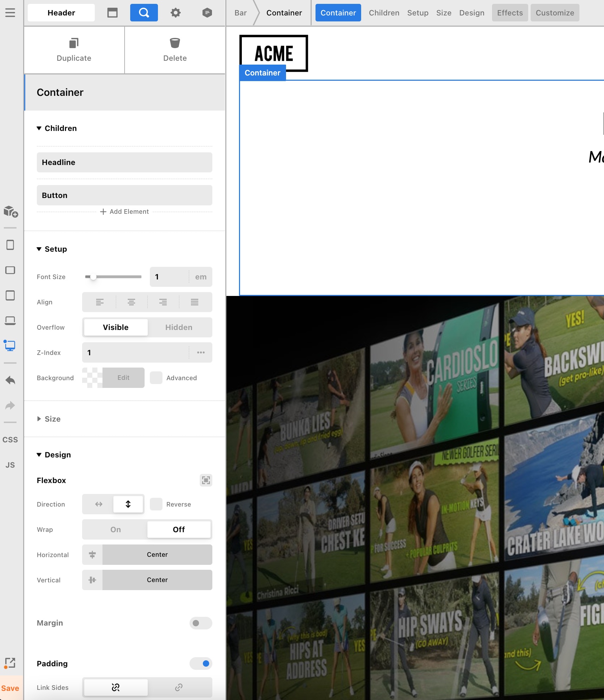Viewport: 604px width, 700px height.
Task: Open the CSS editor from sidebar
Action: pos(10,440)
